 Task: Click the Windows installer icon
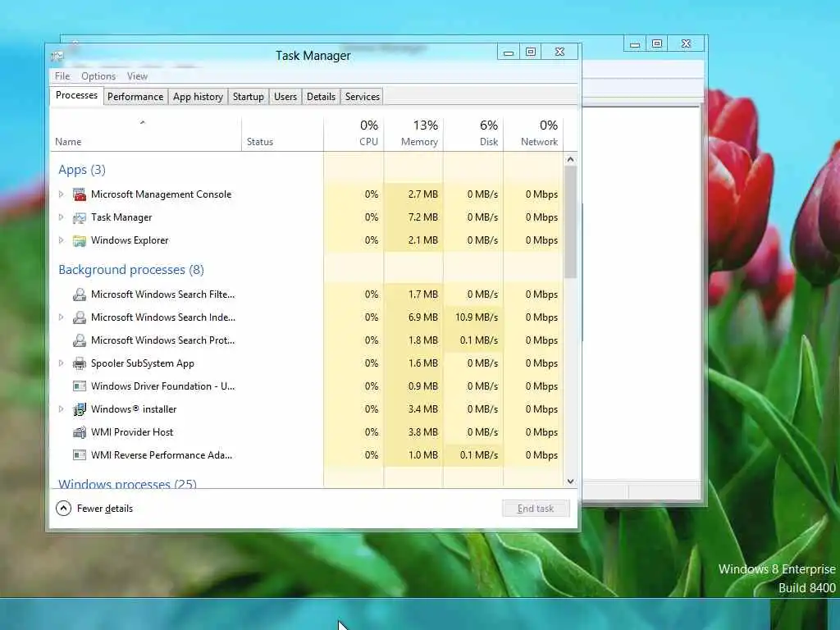(80, 409)
